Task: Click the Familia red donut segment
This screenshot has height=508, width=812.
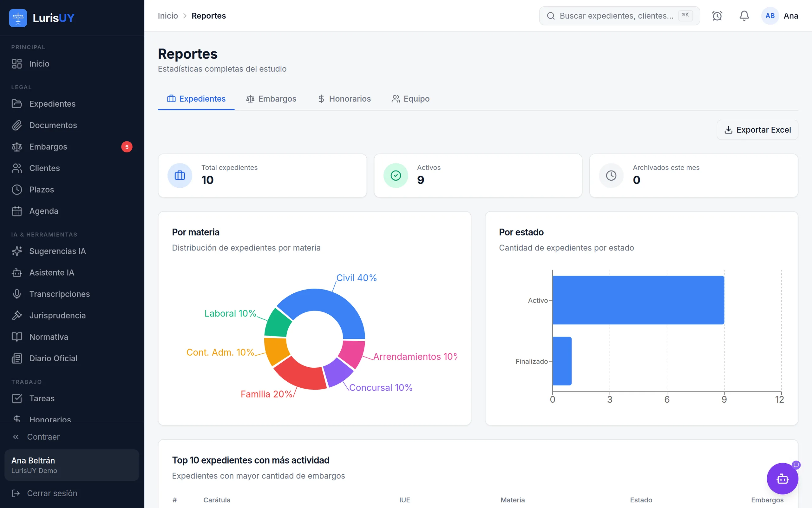Action: point(302,376)
